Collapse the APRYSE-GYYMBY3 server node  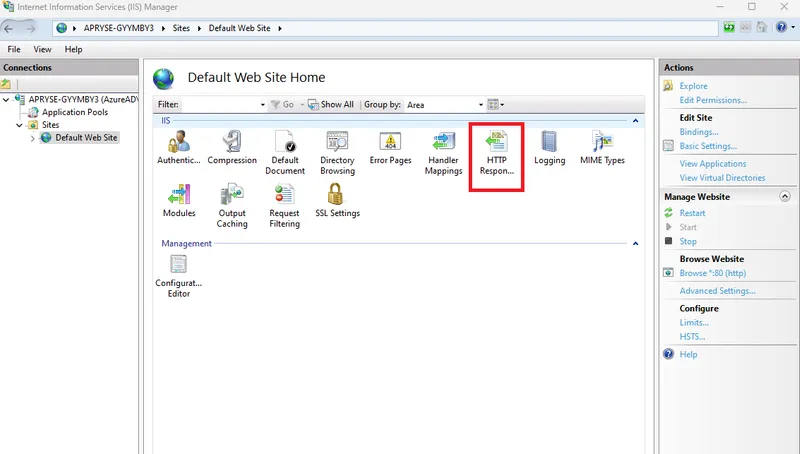tap(6, 99)
